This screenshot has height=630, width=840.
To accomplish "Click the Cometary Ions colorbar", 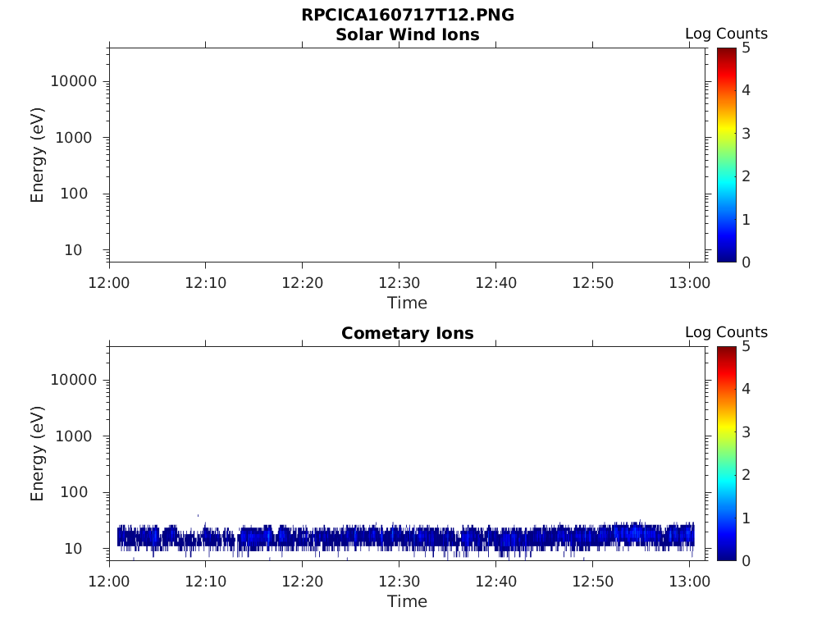I will [727, 453].
